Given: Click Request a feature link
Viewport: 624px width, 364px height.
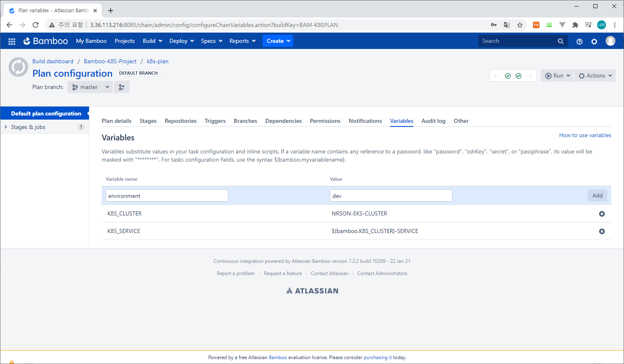Looking at the screenshot, I should 283,273.
